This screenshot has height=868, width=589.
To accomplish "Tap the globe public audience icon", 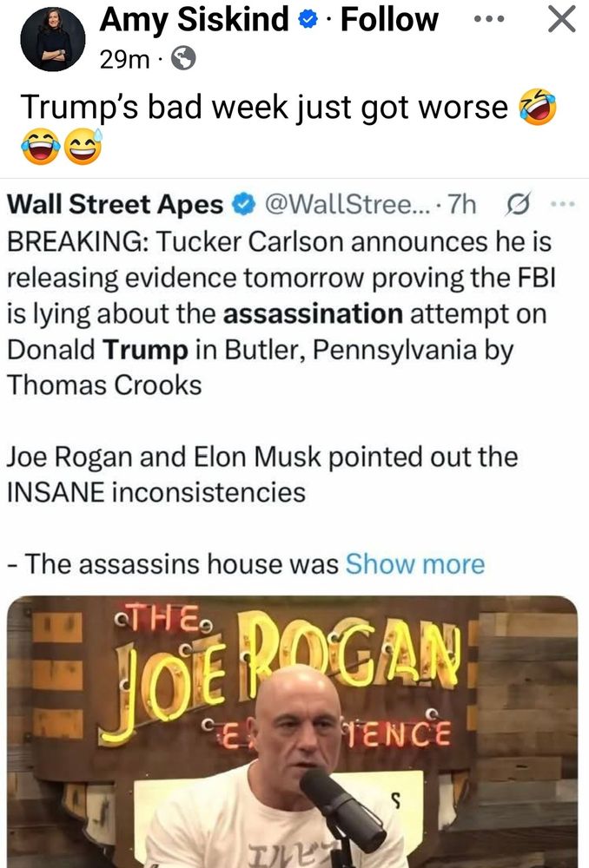I will (x=183, y=59).
